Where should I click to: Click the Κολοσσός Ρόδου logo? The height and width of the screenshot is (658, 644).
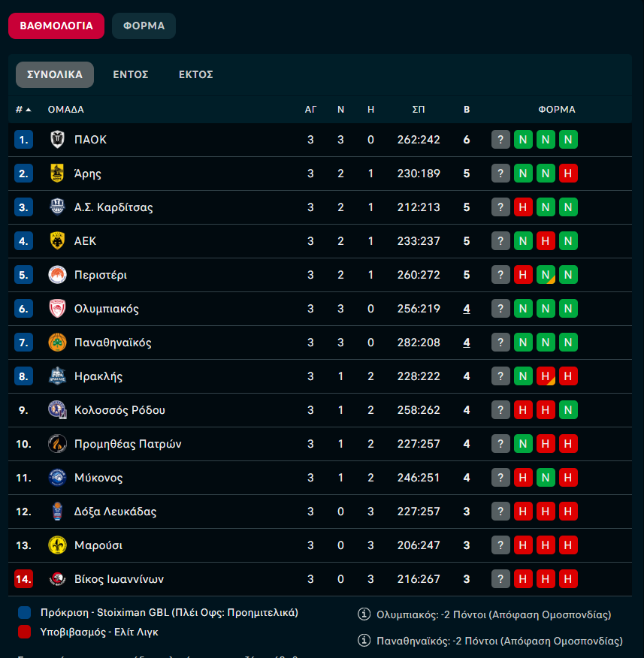click(x=57, y=410)
